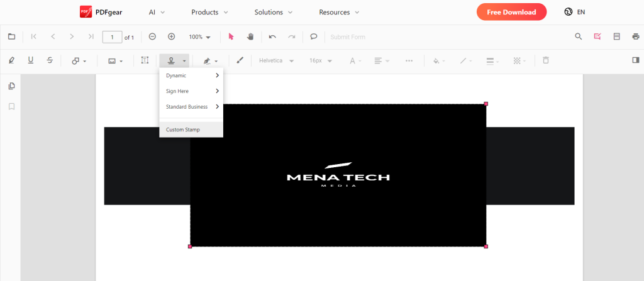Viewport: 644px width, 281px height.
Task: Open the fill color picker
Action: pyautogui.click(x=439, y=61)
